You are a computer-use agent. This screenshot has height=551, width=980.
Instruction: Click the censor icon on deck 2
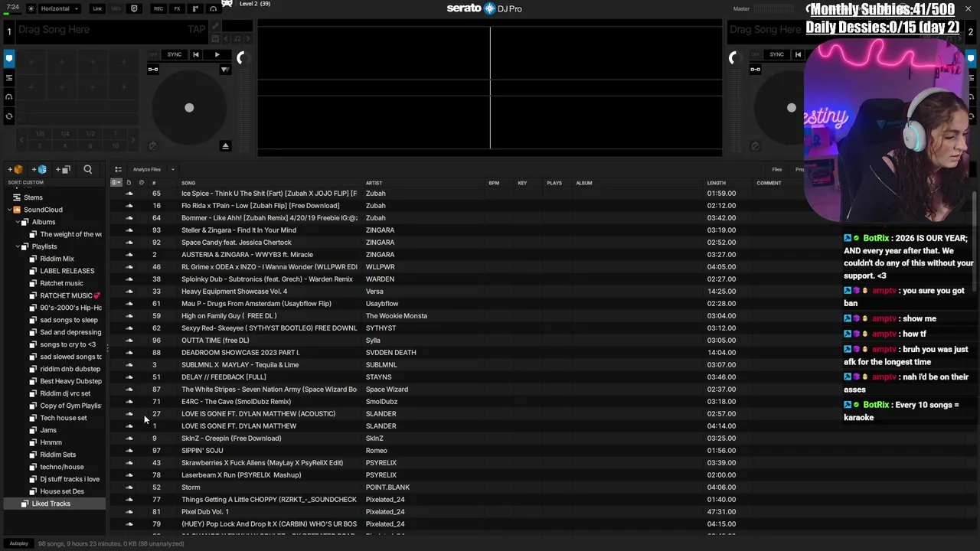(x=755, y=146)
